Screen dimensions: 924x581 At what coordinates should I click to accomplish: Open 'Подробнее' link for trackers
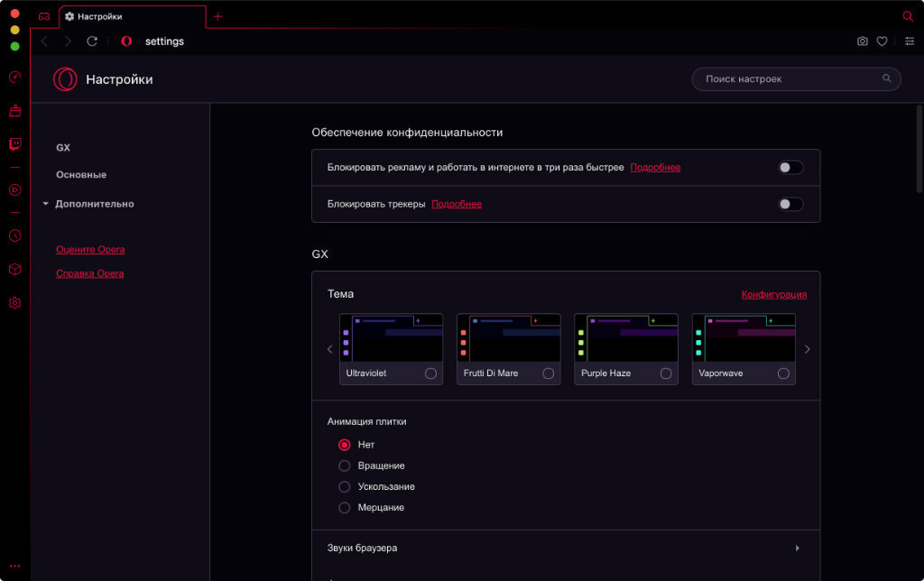coord(457,204)
